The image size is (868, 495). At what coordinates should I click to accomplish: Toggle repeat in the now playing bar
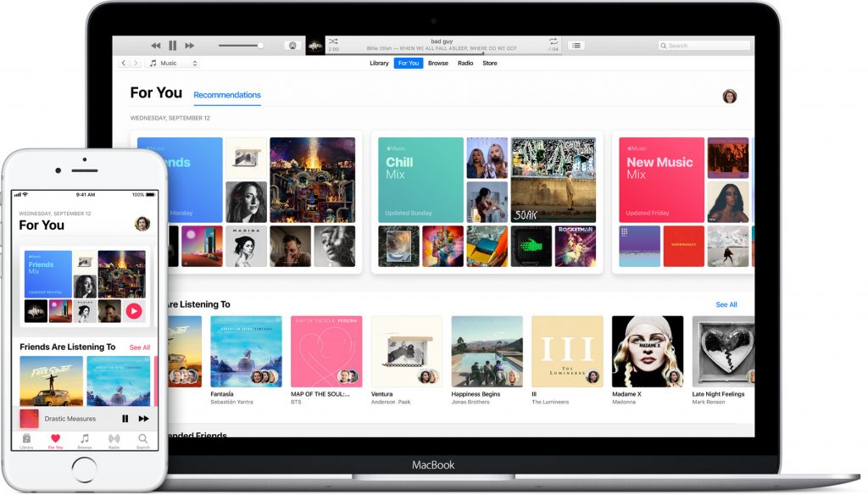coord(553,42)
